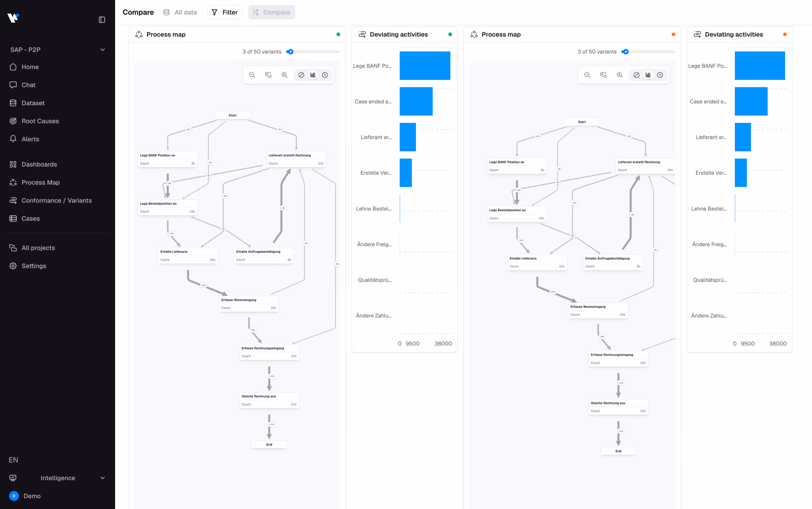Click All data label
The image size is (812, 509).
186,12
